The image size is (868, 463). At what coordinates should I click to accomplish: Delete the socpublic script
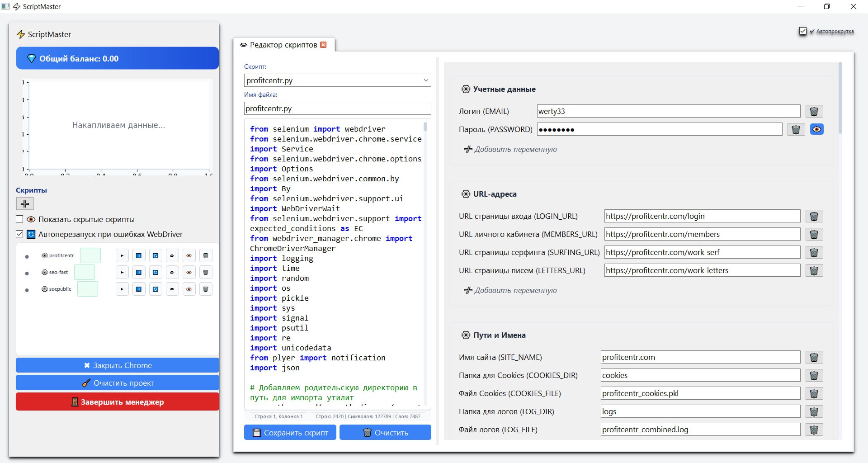click(x=206, y=289)
